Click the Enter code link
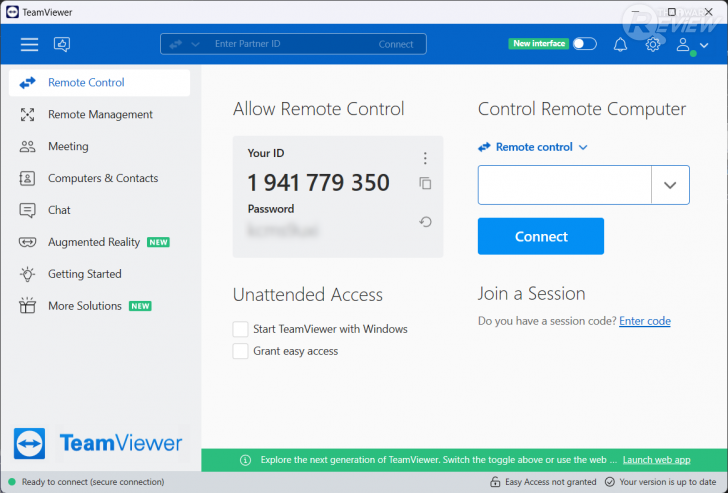The image size is (728, 493). pos(645,321)
